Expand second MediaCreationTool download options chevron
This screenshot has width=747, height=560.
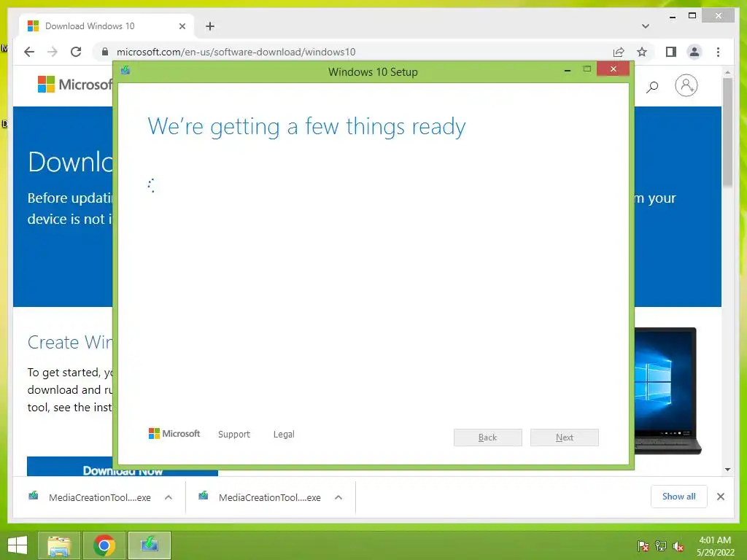tap(338, 497)
